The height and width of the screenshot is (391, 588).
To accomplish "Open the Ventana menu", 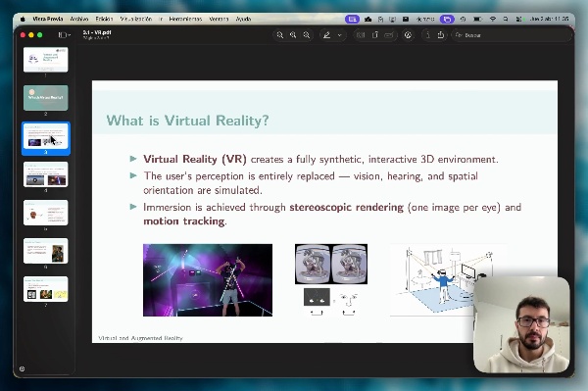I will coord(219,19).
